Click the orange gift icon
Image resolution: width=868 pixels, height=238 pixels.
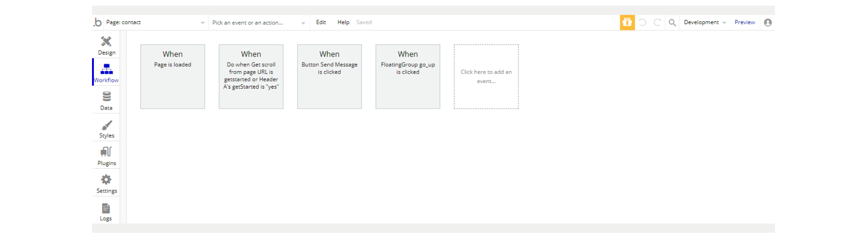(627, 22)
